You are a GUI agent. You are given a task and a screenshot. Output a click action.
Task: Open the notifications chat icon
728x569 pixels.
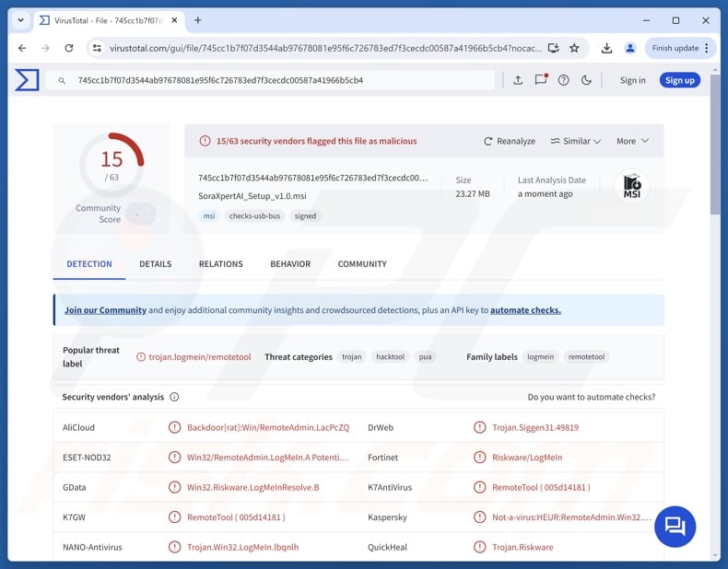541,80
